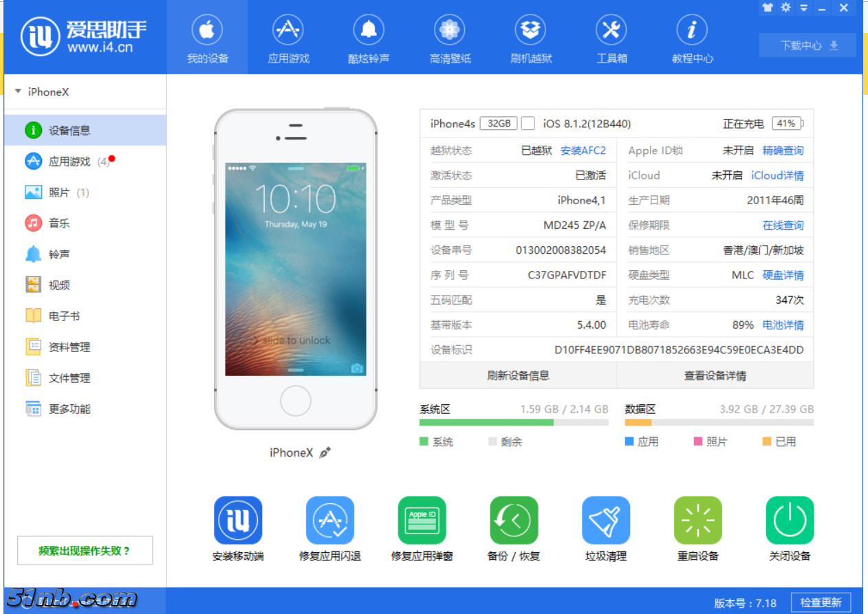868x614 pixels.
Task: Open the 高清壁纸 tab
Action: pyautogui.click(x=450, y=38)
